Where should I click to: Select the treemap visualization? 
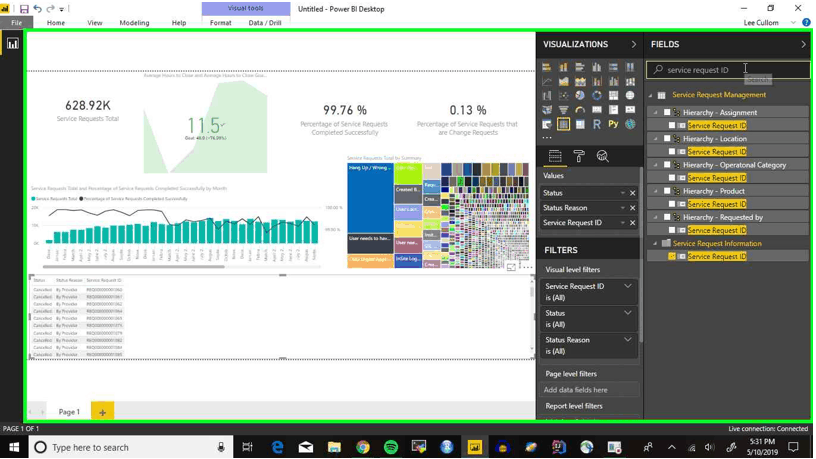[x=613, y=96]
